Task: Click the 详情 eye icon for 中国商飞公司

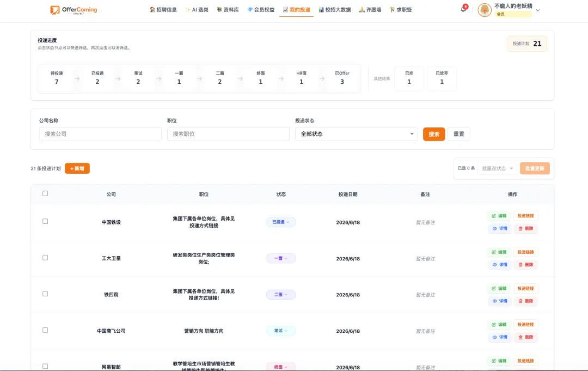Action: click(494, 337)
